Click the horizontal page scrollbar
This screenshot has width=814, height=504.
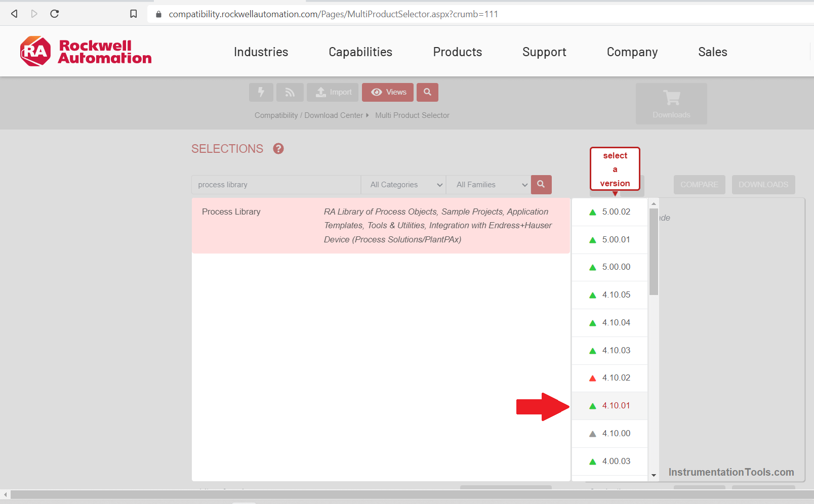tap(411, 494)
